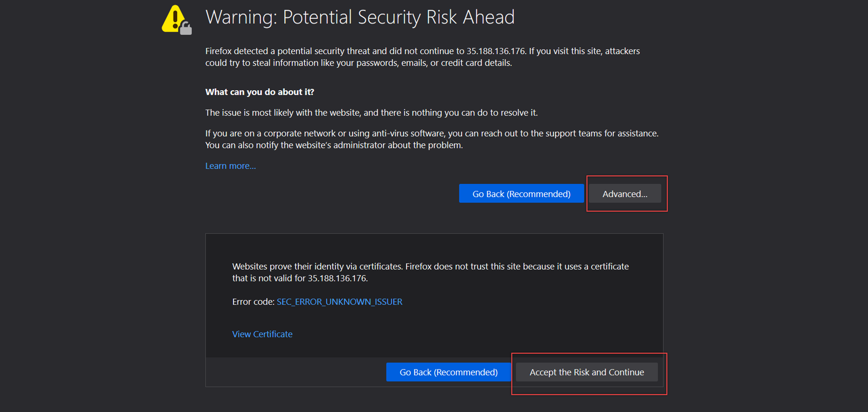Click Accept the Risk and Continue
The height and width of the screenshot is (412, 868).
click(586, 372)
